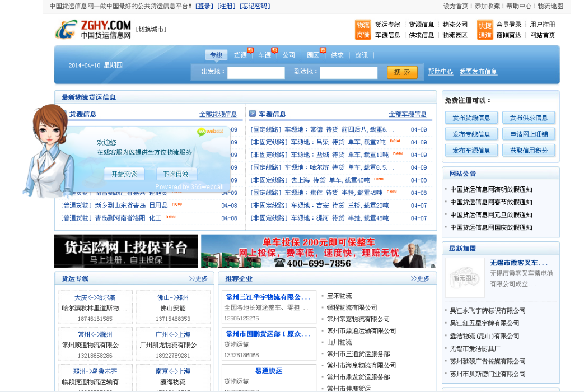Select the 园区 search tab
584x392 pixels.
point(313,55)
